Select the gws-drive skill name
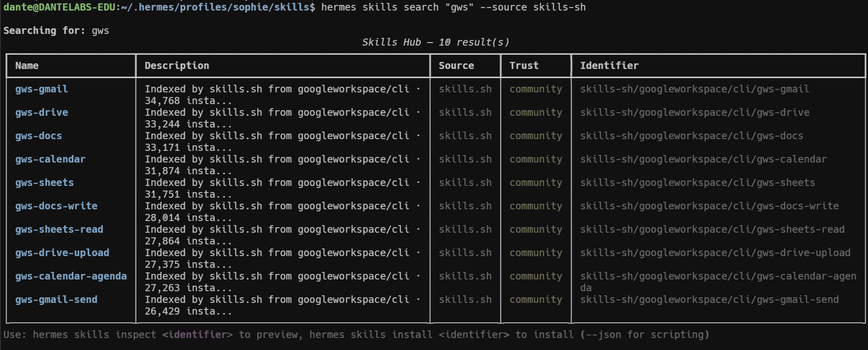This screenshot has width=868, height=350. pos(41,112)
